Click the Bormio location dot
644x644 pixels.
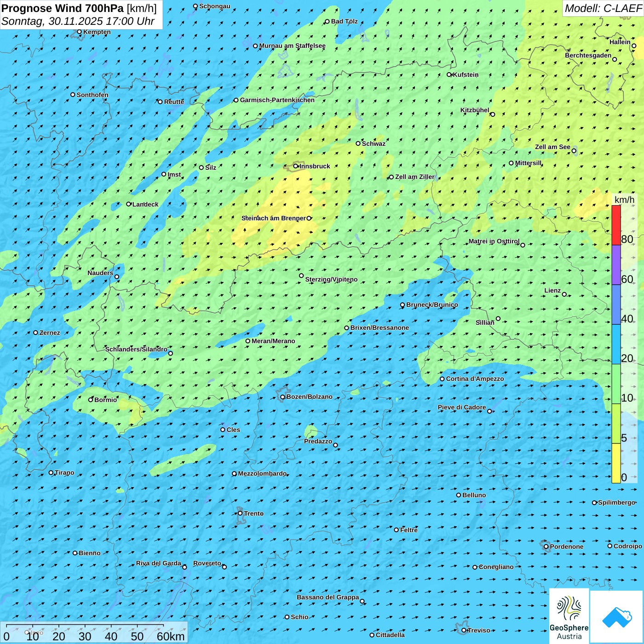pos(91,400)
